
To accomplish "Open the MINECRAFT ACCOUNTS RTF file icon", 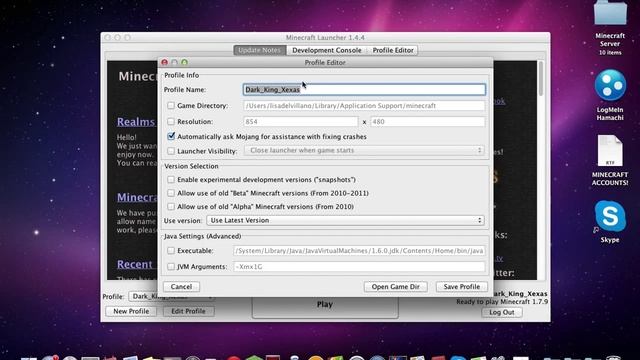I will click(610, 151).
